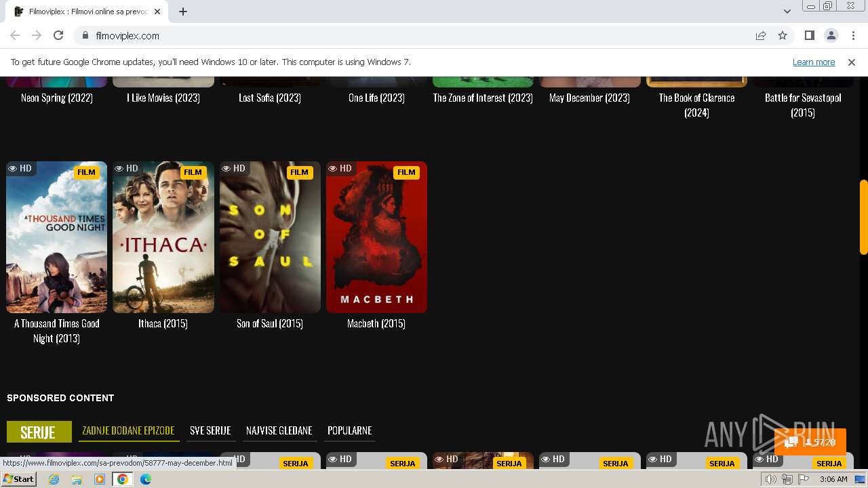Open the Son of Saul (2015) title
Screen dimensions: 868x488
pos(270,323)
